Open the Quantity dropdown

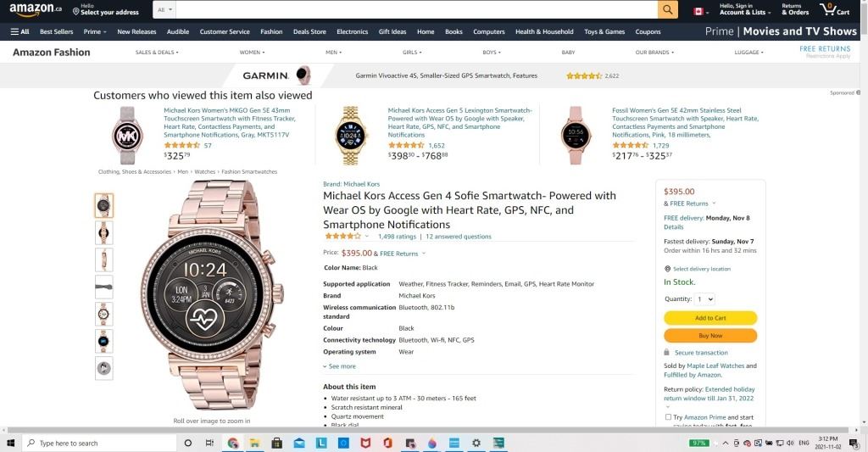pos(705,299)
